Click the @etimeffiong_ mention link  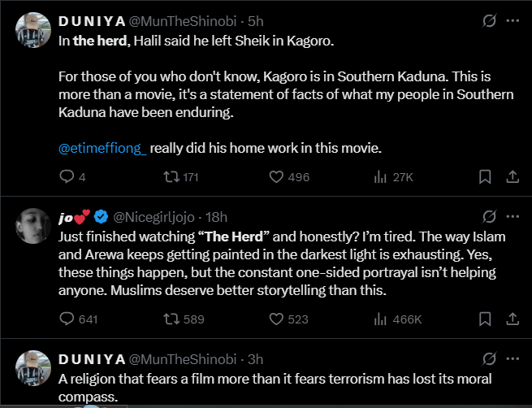click(102, 149)
